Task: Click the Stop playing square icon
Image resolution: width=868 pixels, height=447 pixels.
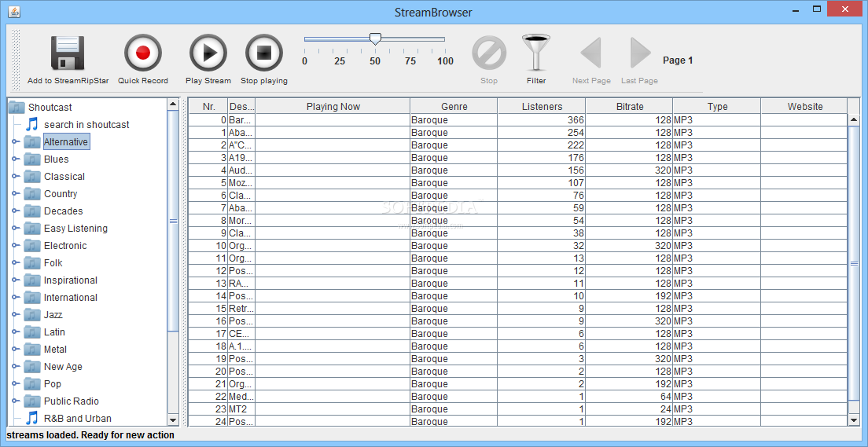Action: click(264, 53)
